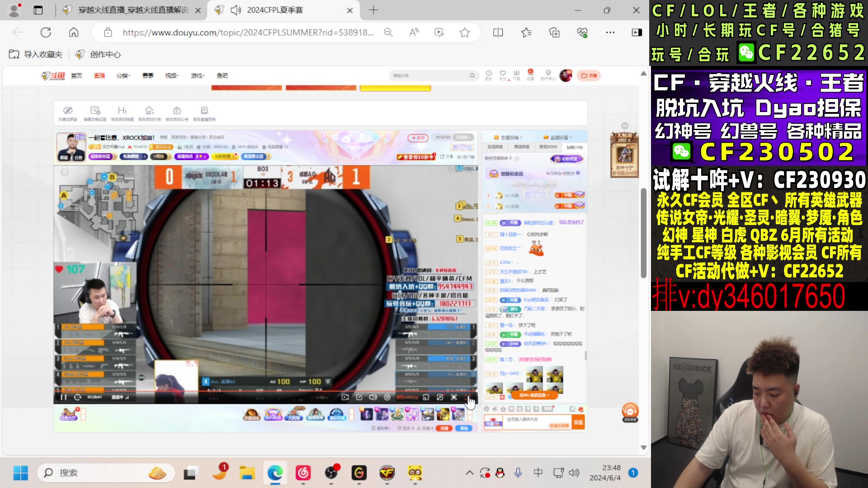Refresh the browser page

click(x=46, y=33)
